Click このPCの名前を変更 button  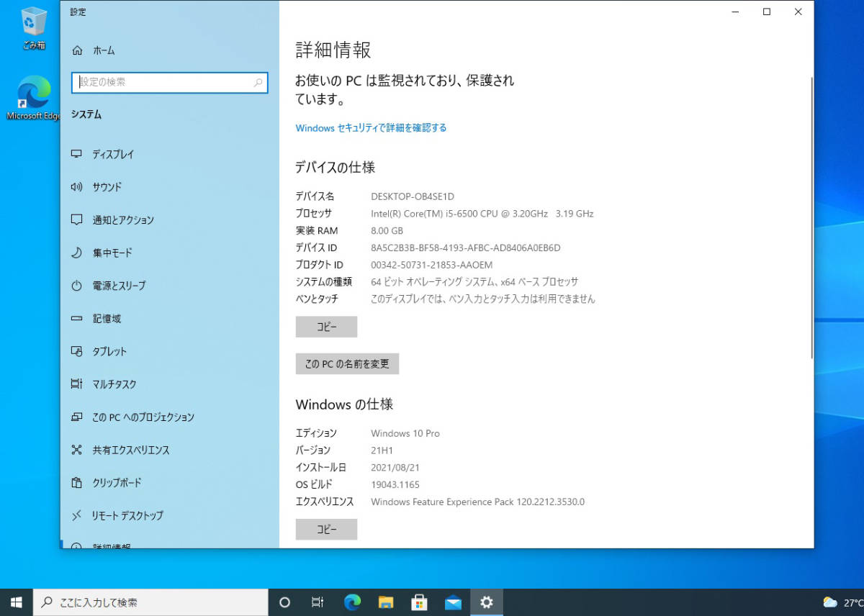[347, 363]
